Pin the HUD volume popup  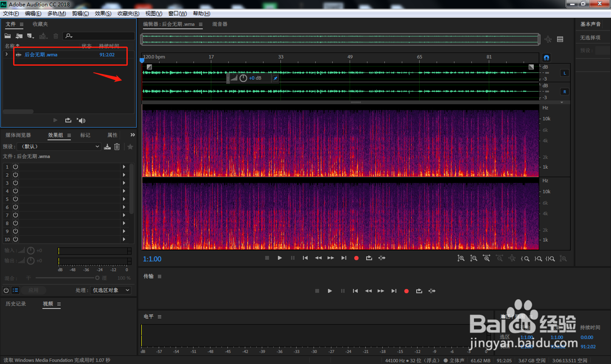point(275,78)
